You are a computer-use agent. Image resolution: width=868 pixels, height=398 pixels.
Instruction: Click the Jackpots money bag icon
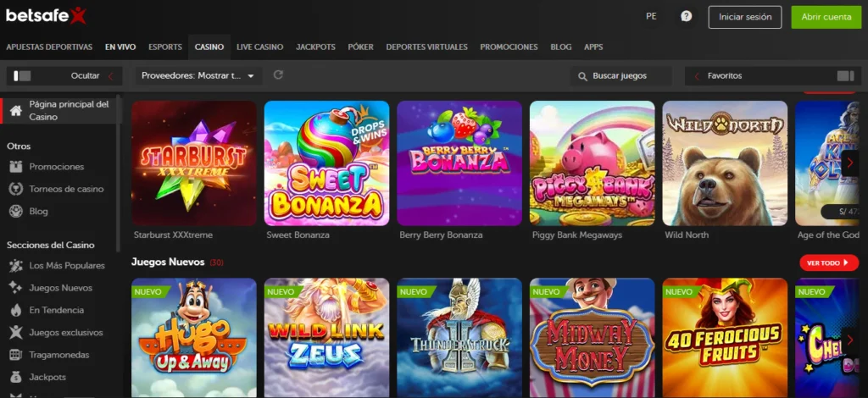pos(16,377)
